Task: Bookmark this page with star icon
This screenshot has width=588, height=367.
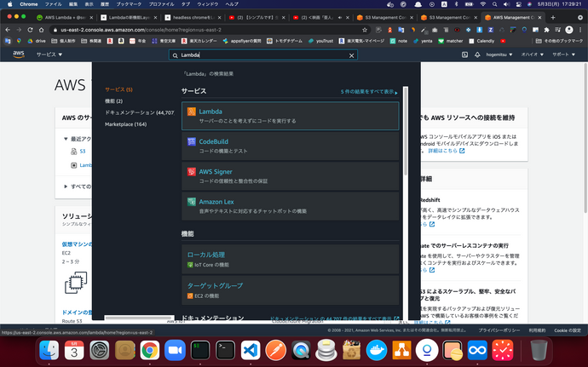Action: click(x=365, y=30)
